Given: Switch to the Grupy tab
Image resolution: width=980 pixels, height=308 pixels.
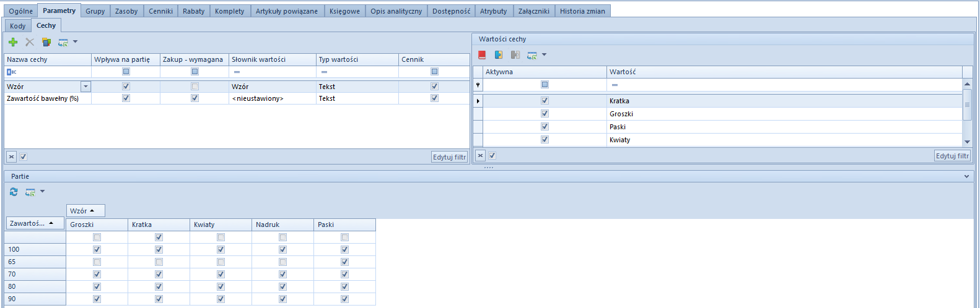Looking at the screenshot, I should [x=95, y=11].
